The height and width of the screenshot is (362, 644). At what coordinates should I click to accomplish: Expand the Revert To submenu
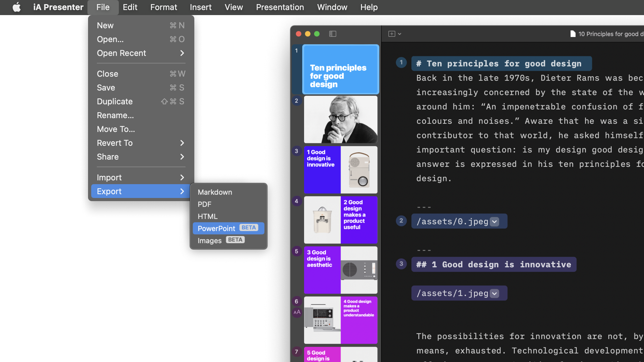click(141, 143)
